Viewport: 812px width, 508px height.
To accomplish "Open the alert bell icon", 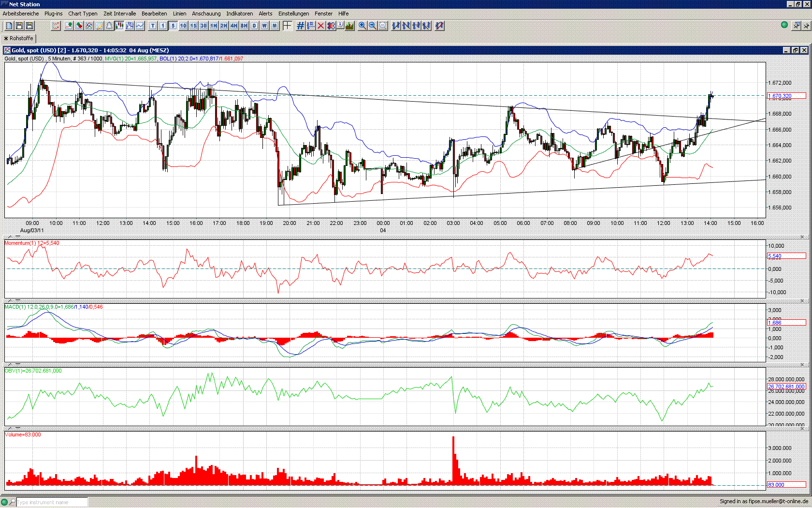I will tap(109, 26).
